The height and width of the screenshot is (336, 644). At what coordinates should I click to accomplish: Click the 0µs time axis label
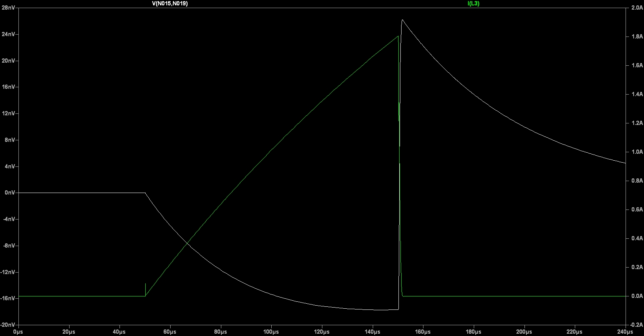[18, 332]
